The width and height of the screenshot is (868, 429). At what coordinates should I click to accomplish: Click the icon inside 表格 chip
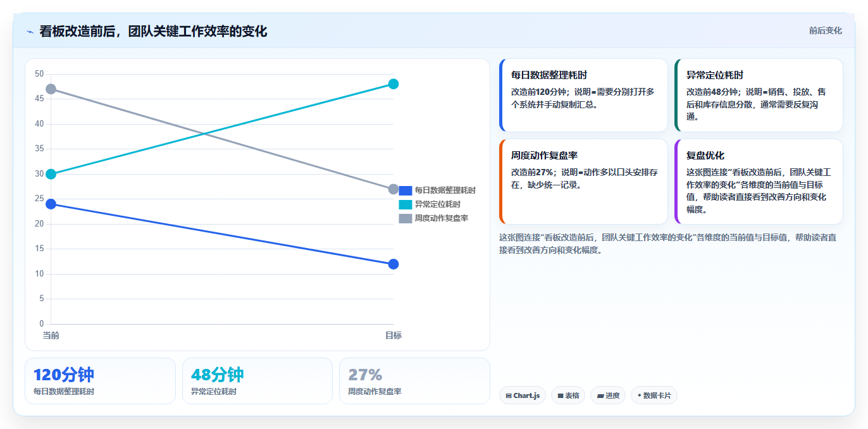click(x=561, y=396)
